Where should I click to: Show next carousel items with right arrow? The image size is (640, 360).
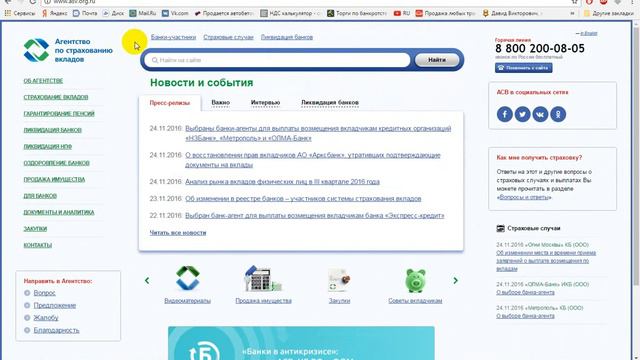tap(456, 280)
